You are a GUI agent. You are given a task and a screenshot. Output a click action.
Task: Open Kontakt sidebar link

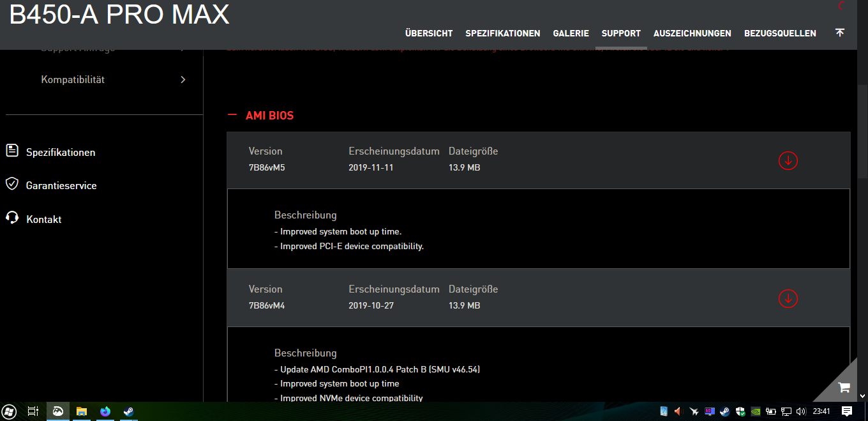(44, 219)
